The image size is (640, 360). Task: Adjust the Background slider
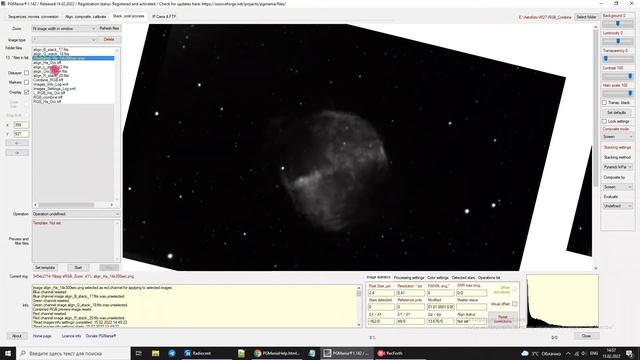618,24
